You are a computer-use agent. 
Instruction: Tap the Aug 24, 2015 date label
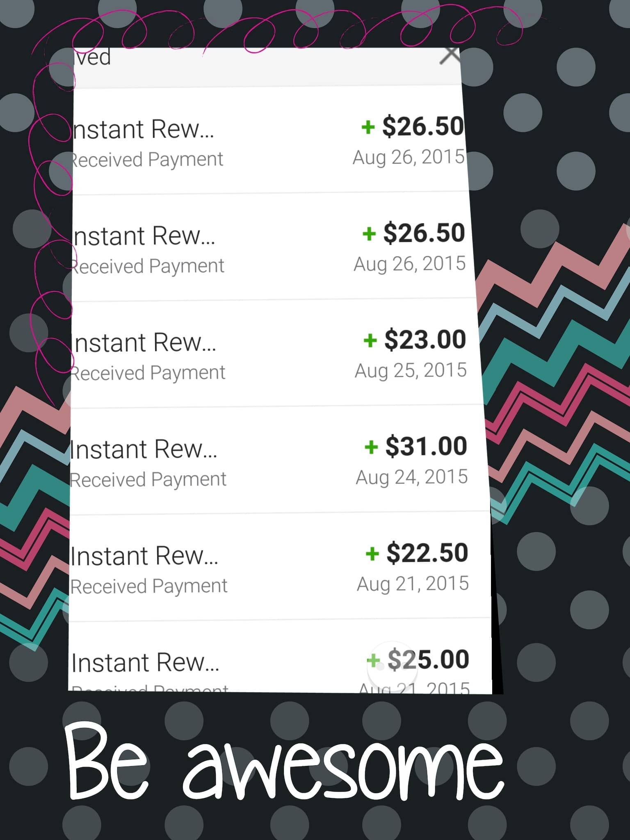(412, 477)
